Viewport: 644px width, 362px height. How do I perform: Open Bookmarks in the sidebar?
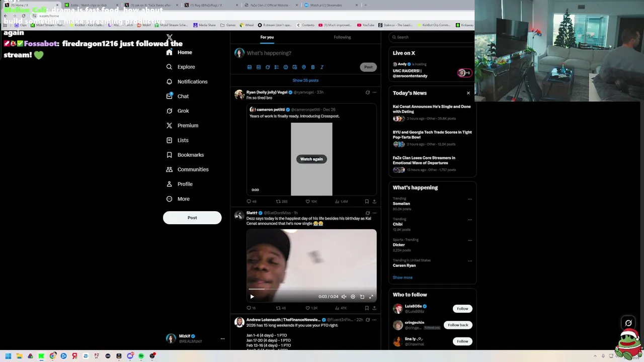pos(185,155)
